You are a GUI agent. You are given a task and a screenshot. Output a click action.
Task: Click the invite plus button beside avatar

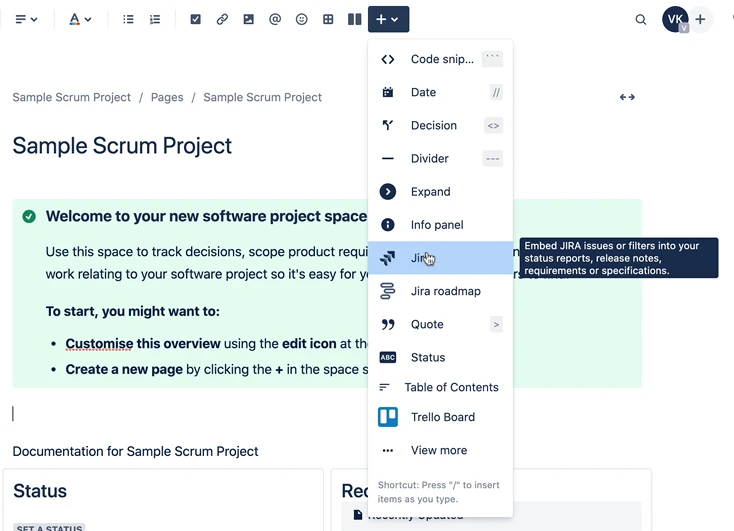[700, 19]
